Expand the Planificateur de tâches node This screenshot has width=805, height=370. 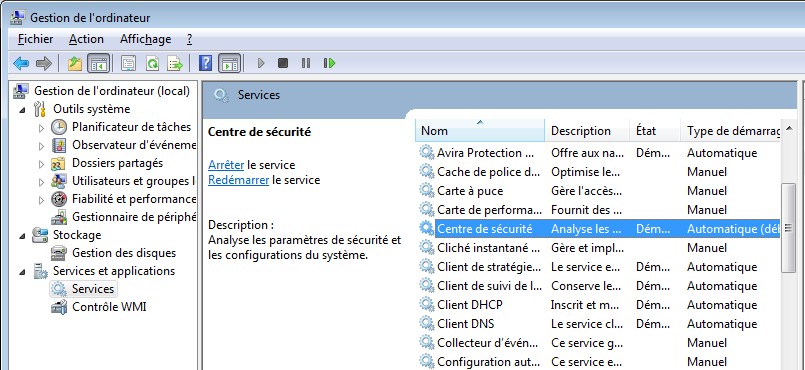click(x=42, y=128)
